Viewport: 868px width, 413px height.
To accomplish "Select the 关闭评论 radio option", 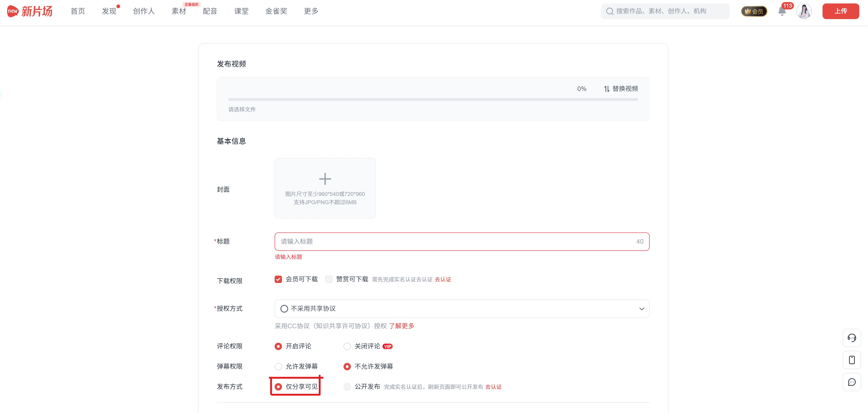I will tap(347, 346).
